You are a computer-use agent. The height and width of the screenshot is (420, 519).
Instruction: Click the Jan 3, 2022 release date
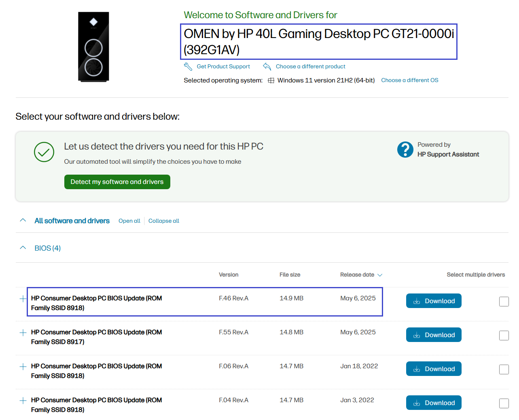(x=357, y=400)
